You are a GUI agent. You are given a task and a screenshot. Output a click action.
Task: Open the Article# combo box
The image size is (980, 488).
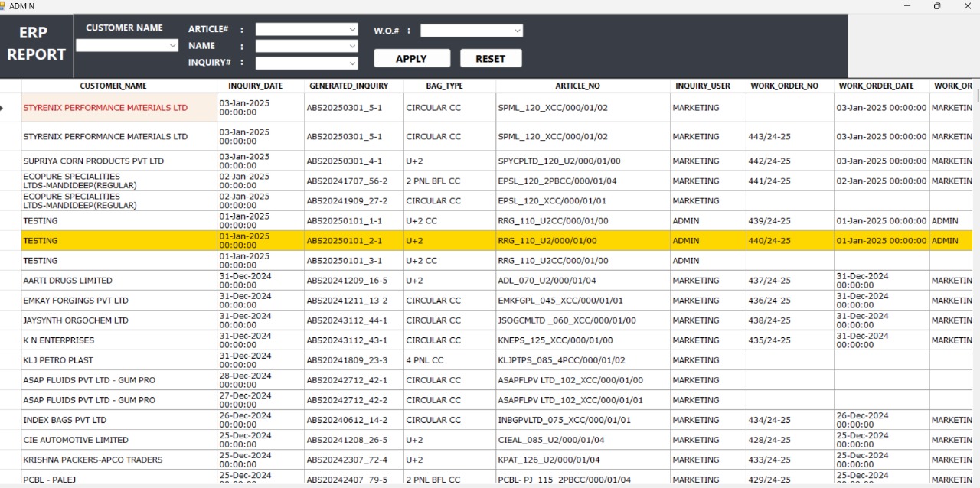coord(306,29)
